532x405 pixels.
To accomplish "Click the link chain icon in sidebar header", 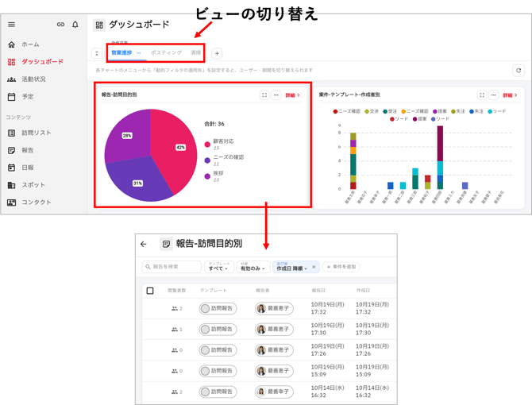I will 60,25.
